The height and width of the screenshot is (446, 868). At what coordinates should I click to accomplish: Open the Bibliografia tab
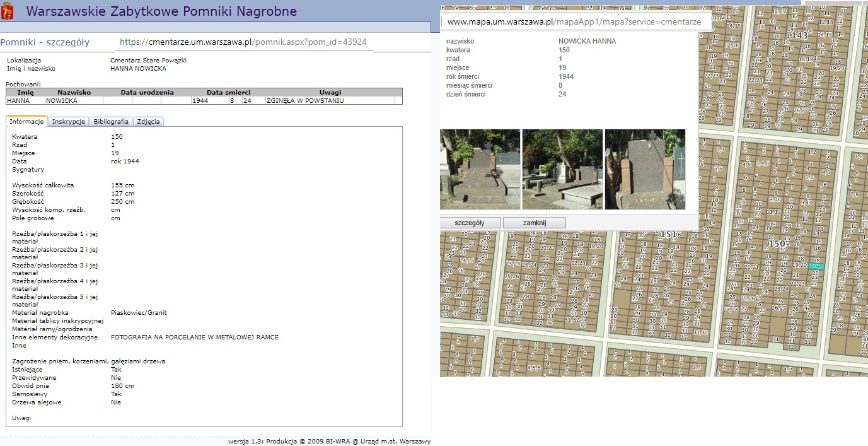[x=111, y=122]
